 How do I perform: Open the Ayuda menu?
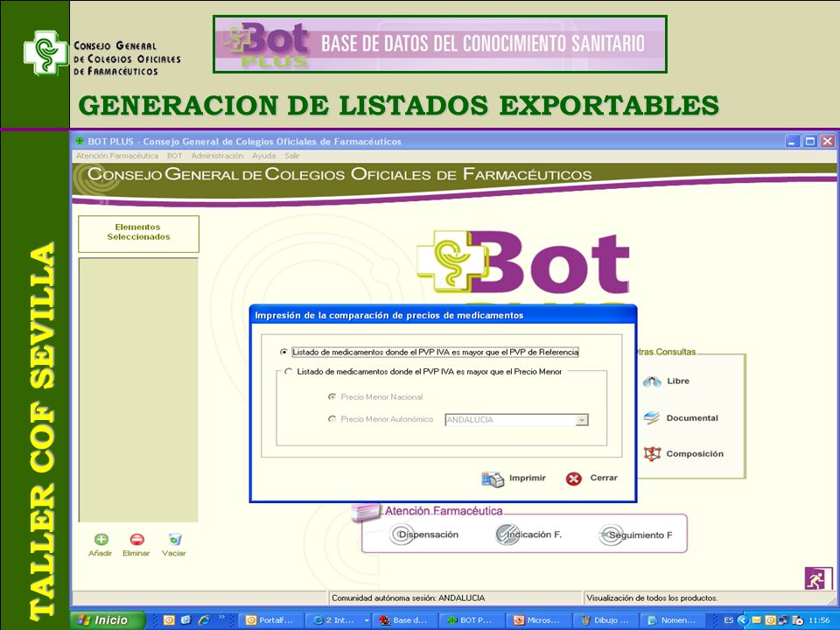point(263,156)
